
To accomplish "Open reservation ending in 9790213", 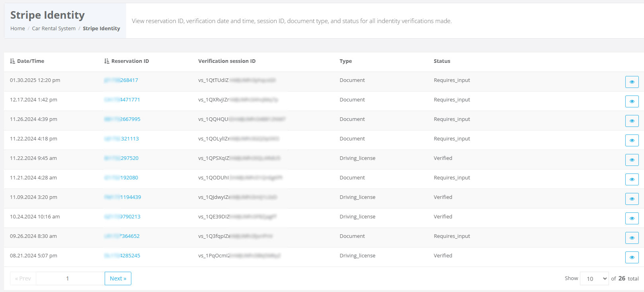I will (x=122, y=217).
